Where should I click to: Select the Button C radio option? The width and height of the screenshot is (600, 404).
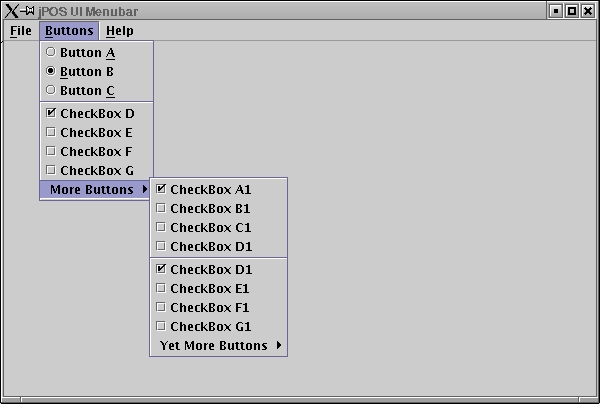tap(87, 91)
